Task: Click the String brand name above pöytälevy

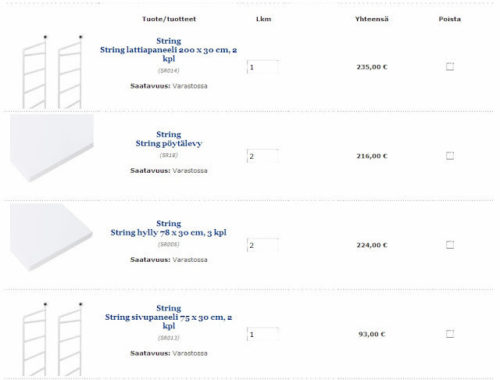Action: click(169, 134)
